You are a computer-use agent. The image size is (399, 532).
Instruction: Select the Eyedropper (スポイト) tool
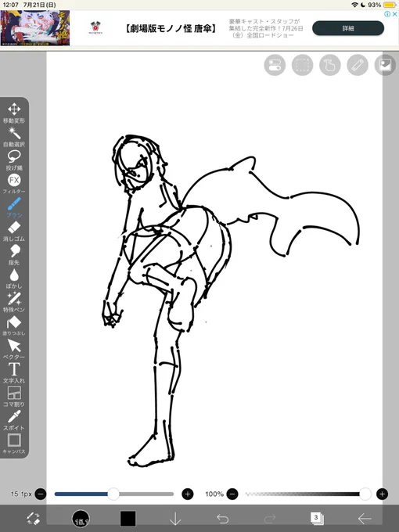[14, 420]
